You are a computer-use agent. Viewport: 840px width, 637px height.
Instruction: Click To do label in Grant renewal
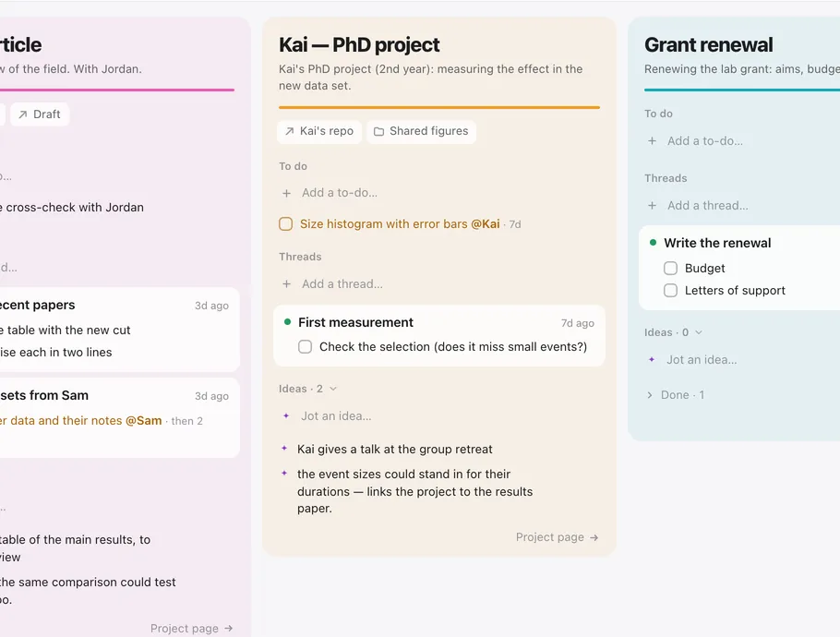tap(658, 114)
